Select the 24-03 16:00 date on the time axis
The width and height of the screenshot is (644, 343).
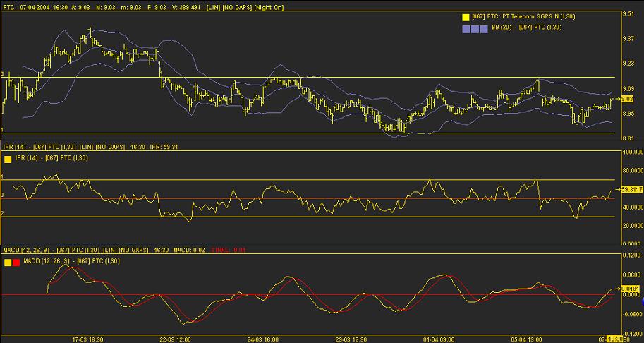(x=263, y=339)
